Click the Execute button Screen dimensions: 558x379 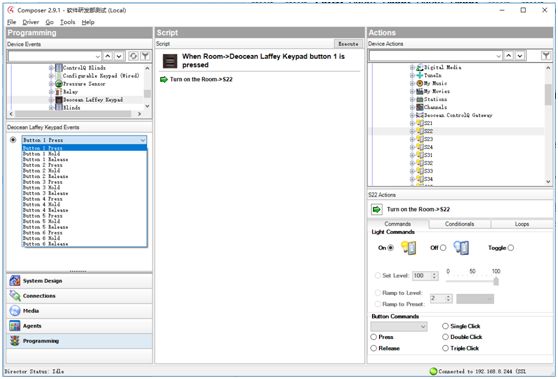click(348, 44)
